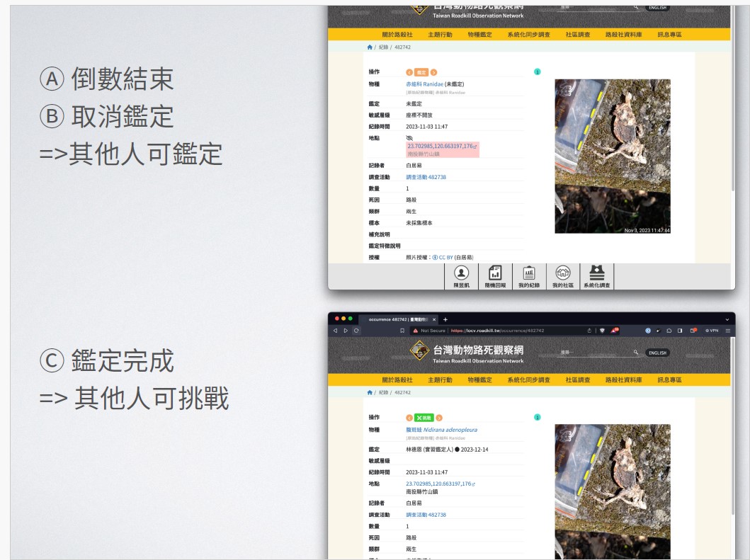The image size is (750, 560).
Task: Click the browser back arrow
Action: [336, 331]
